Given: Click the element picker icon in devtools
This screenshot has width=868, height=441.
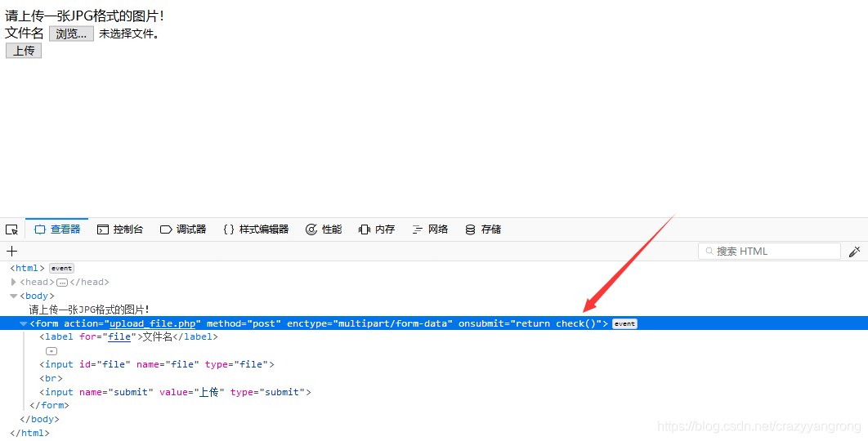Looking at the screenshot, I should click(x=11, y=229).
